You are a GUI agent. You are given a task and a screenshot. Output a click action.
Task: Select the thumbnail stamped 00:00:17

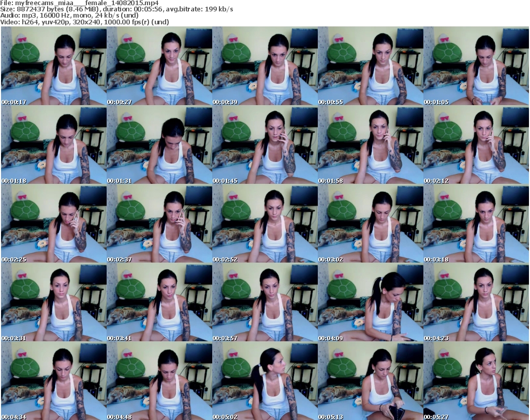tap(54, 66)
